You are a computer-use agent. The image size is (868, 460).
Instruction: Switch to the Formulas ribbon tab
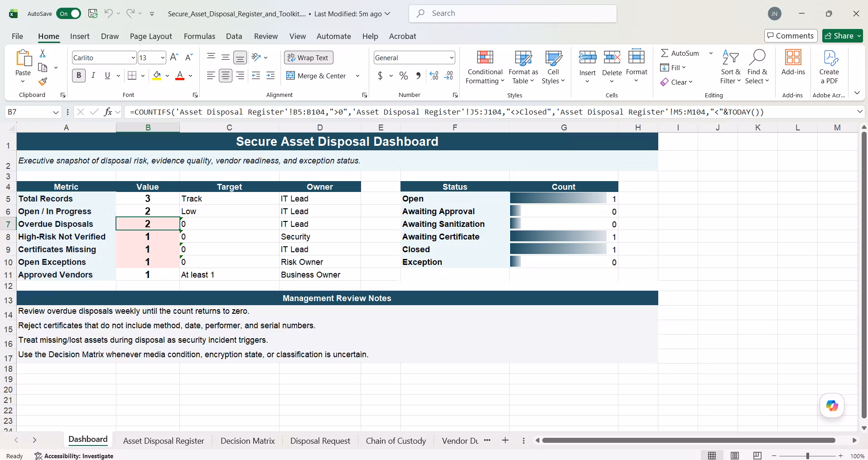click(x=199, y=36)
